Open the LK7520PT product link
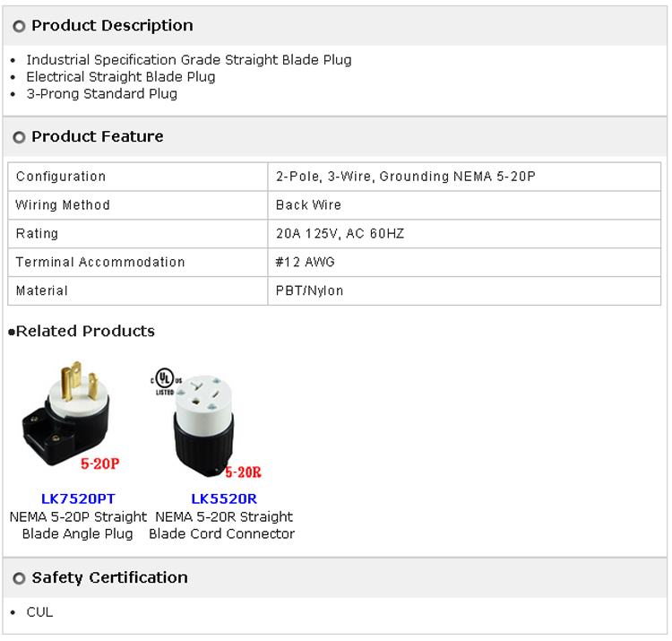The image size is (672, 641). pos(78,498)
